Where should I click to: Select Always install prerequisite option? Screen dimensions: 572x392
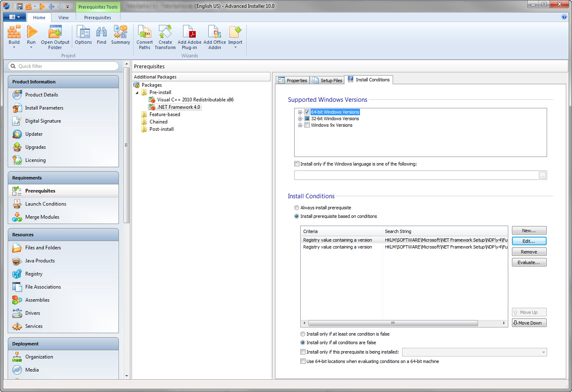pos(297,208)
